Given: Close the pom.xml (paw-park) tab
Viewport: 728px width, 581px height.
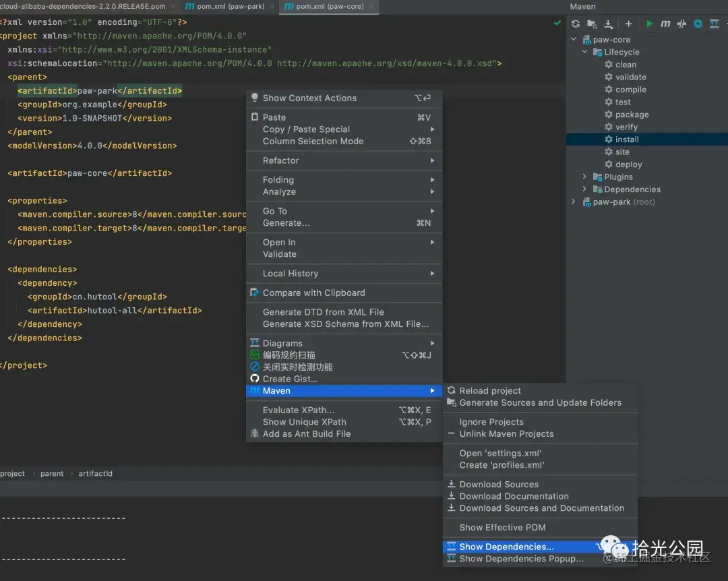Looking at the screenshot, I should tap(272, 7).
